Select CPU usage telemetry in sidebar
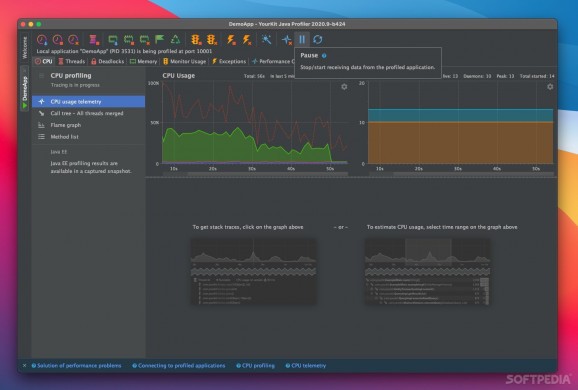This screenshot has height=390, width=578. click(x=88, y=101)
